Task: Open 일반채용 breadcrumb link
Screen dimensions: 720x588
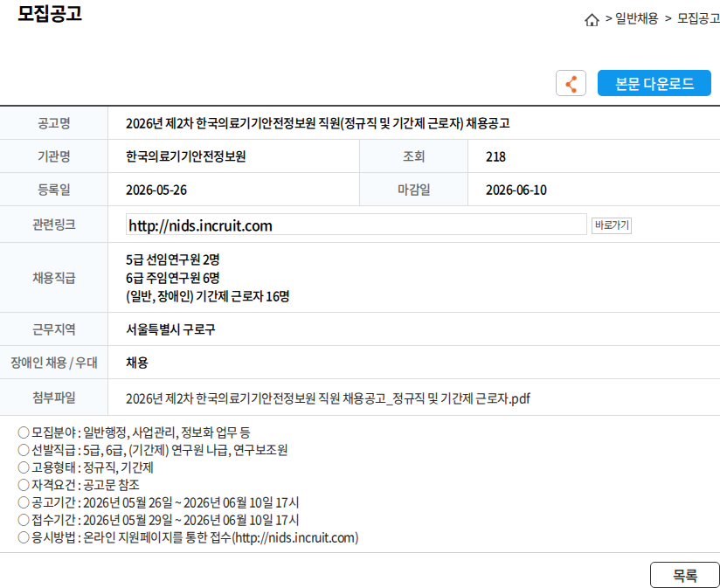Action: click(636, 19)
